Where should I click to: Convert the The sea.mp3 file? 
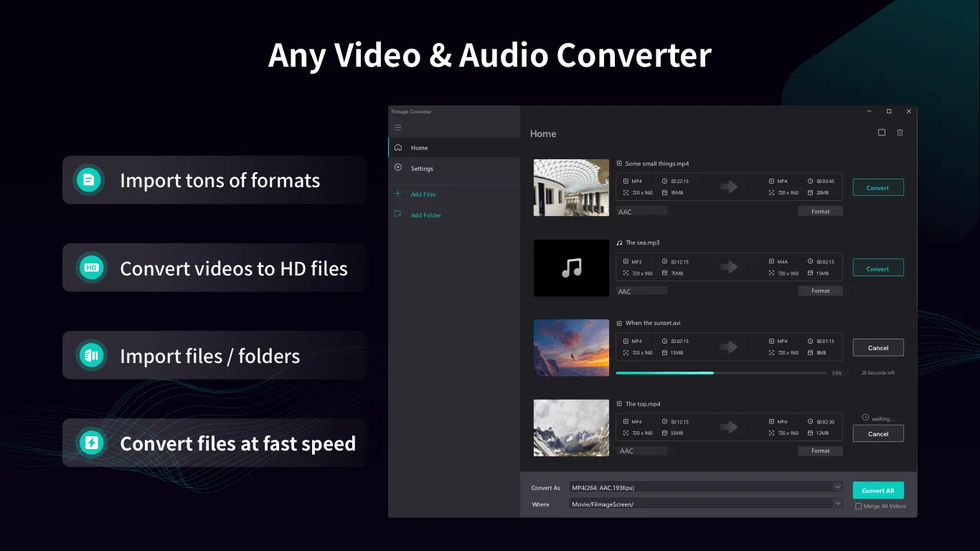coord(878,268)
